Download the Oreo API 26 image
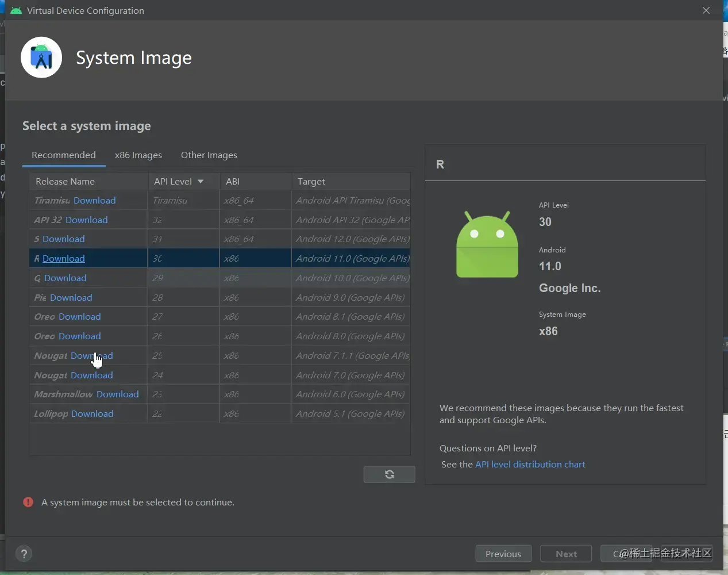Image resolution: width=728 pixels, height=575 pixels. (80, 336)
